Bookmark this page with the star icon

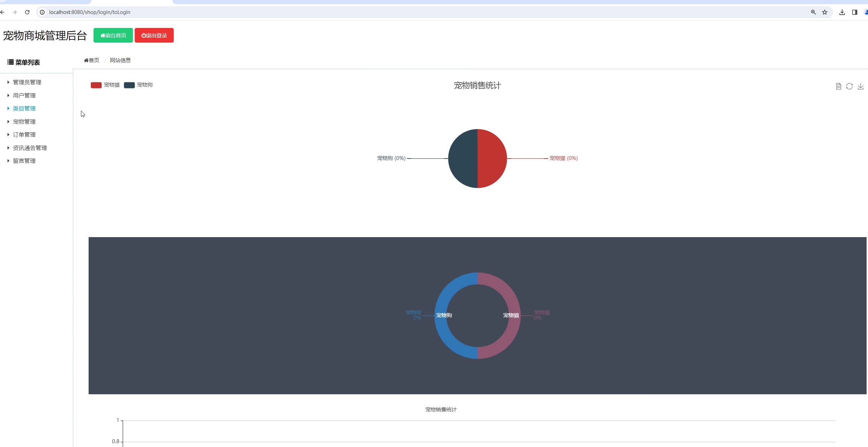[825, 12]
